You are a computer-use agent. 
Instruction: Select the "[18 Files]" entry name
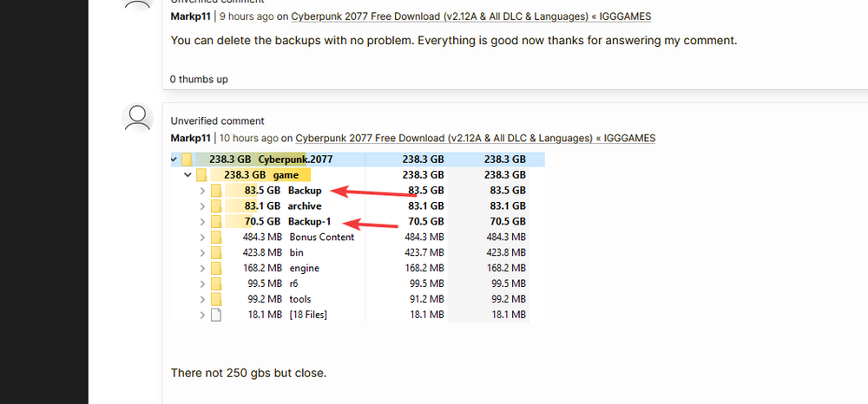308,315
